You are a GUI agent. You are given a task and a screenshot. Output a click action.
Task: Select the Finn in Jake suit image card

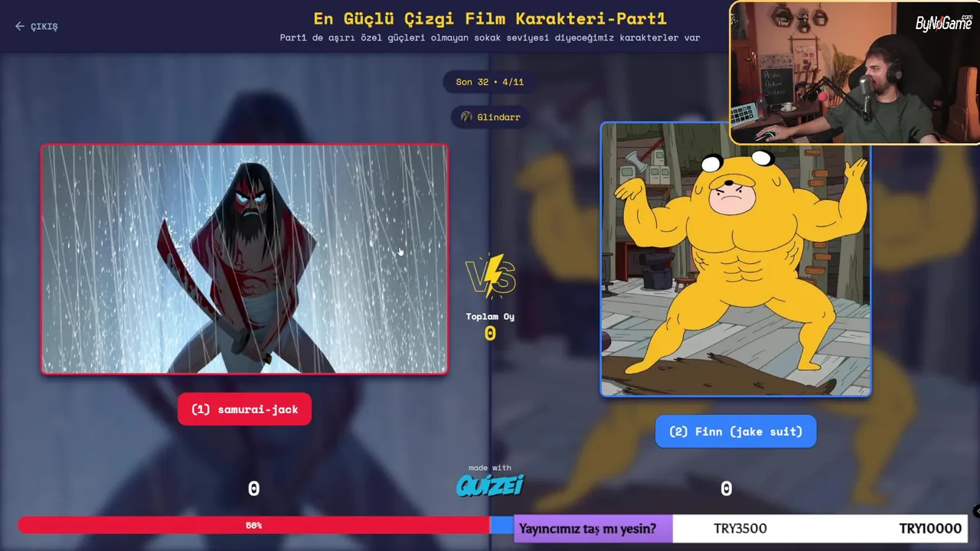click(736, 259)
